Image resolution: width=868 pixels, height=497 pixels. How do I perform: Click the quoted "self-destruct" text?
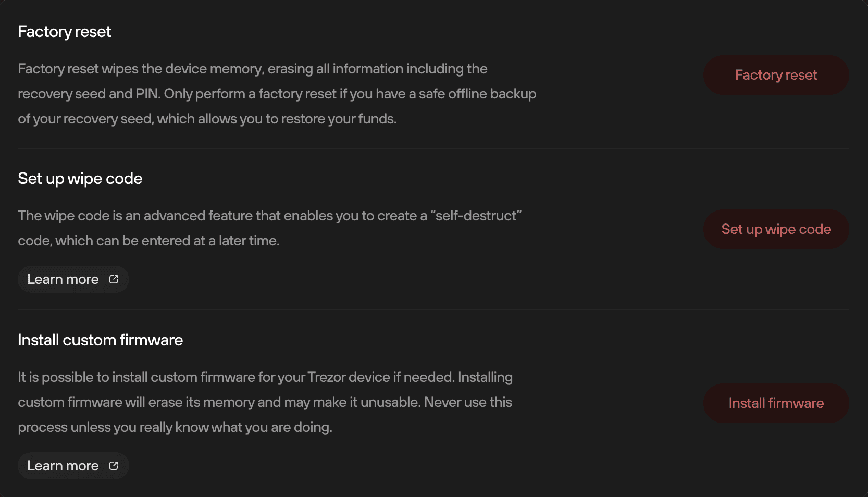476,216
